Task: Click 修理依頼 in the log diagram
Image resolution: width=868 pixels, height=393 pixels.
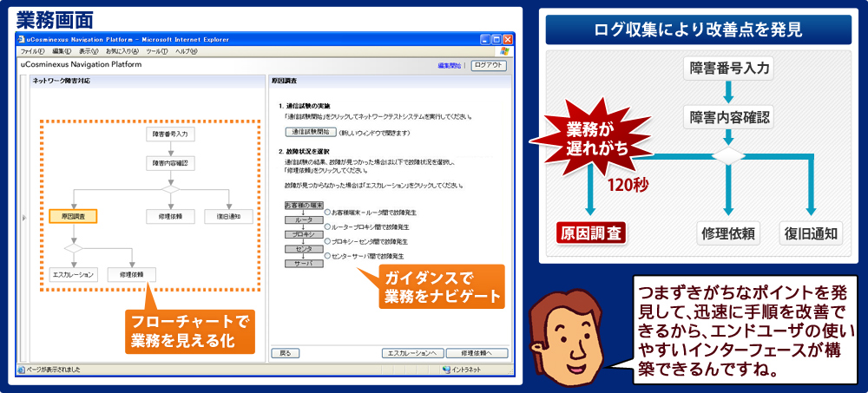Action: click(728, 233)
